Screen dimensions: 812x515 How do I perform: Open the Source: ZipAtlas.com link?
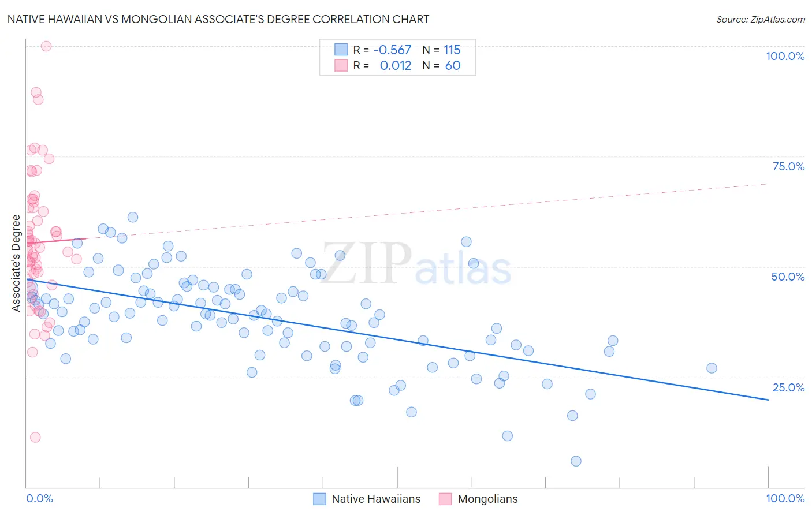pyautogui.click(x=761, y=19)
